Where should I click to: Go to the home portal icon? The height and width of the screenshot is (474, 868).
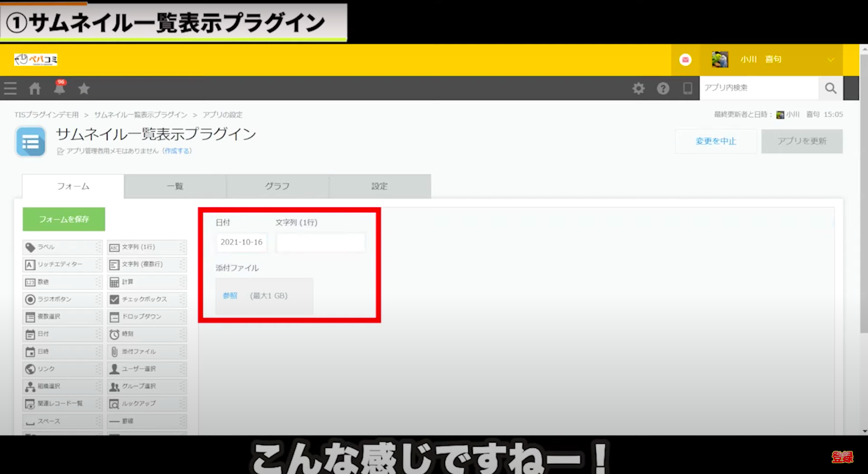[35, 89]
